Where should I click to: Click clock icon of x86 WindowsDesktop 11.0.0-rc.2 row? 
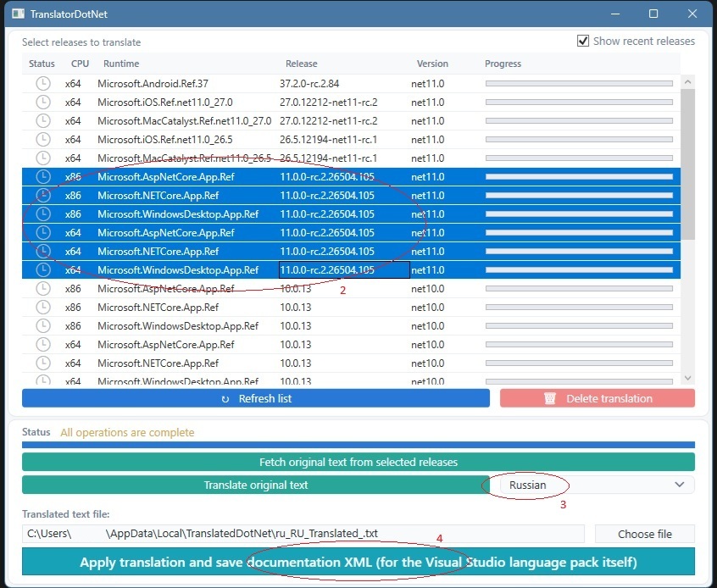point(43,214)
